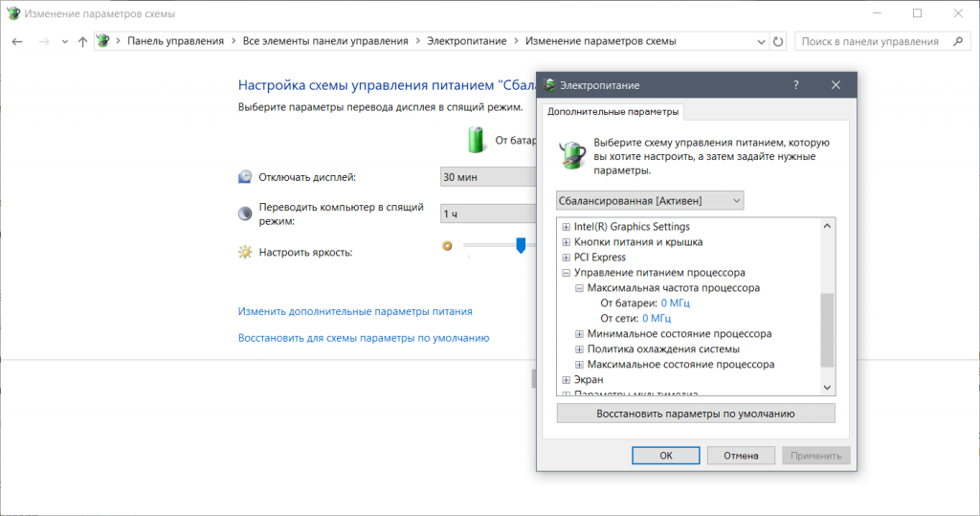Click scroll up arrow in settings tree
Viewport: 980px width, 516px height.
pos(827,226)
